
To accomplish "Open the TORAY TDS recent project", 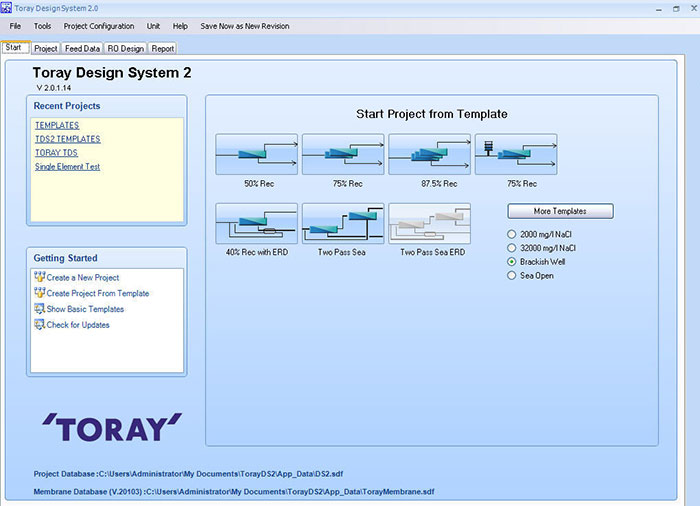I will tap(56, 153).
